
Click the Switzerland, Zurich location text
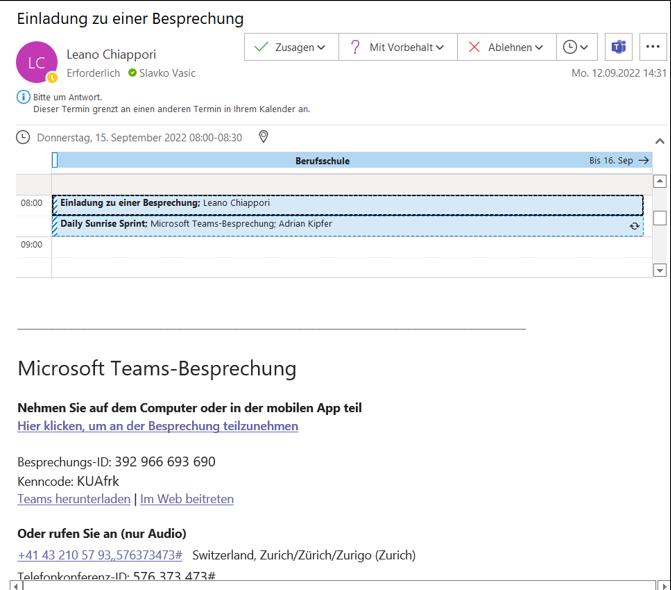[304, 555]
